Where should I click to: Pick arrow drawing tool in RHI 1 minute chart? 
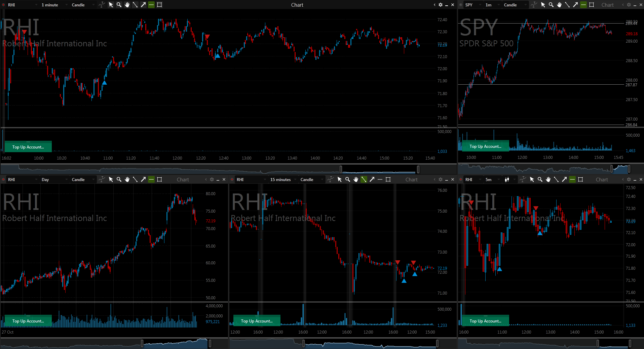[143, 5]
